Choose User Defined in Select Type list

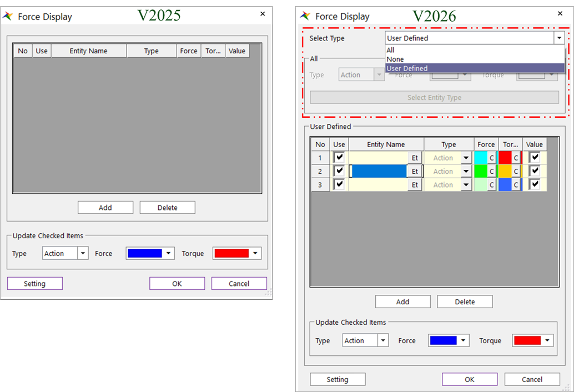(x=475, y=68)
